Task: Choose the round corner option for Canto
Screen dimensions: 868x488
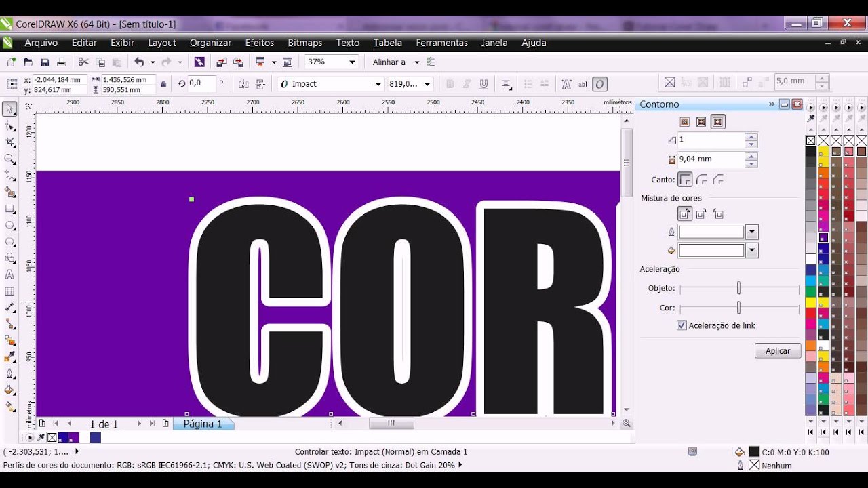Action: tap(702, 180)
